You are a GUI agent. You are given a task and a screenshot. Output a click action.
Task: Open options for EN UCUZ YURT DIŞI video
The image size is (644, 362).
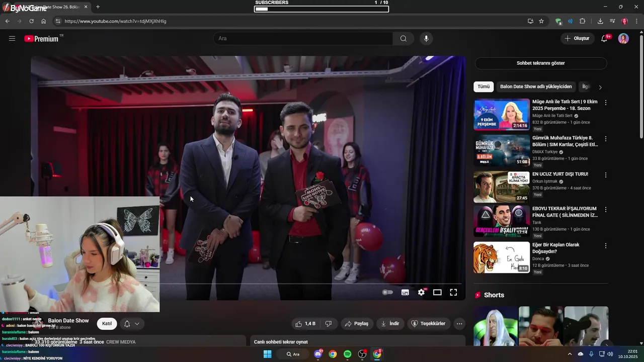point(606,175)
